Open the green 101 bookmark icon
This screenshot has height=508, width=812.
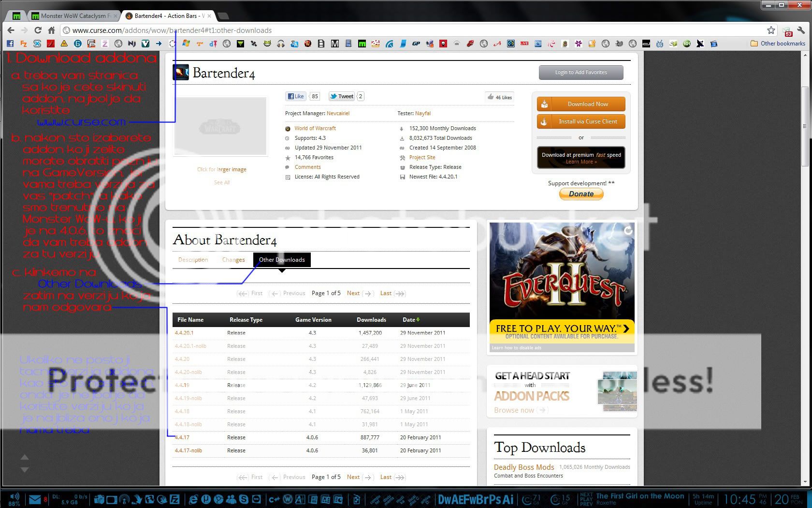(687, 44)
